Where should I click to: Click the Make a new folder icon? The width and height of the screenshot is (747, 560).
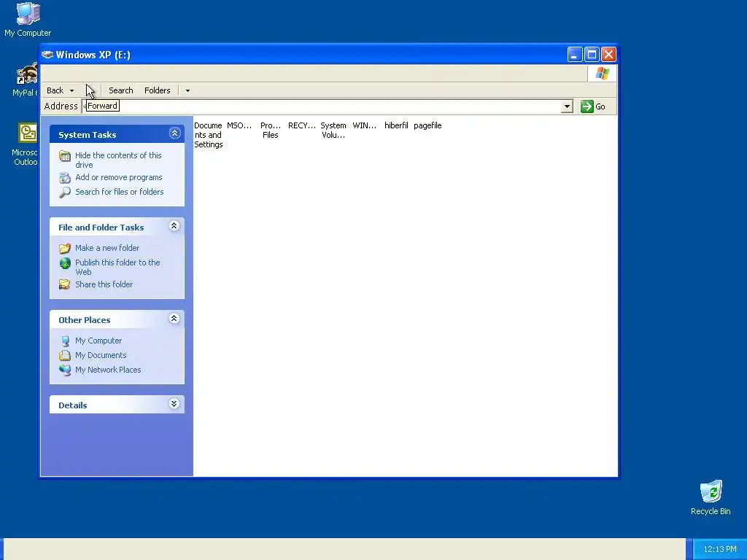coord(65,248)
